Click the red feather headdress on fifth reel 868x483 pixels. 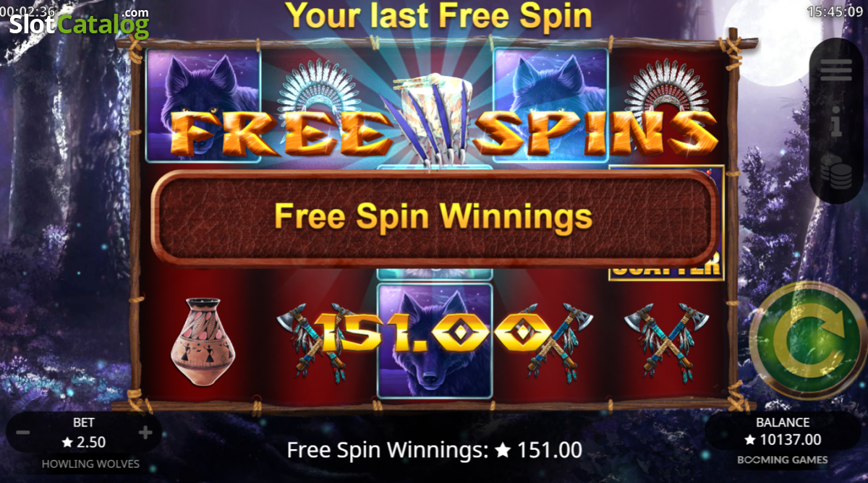[666, 94]
